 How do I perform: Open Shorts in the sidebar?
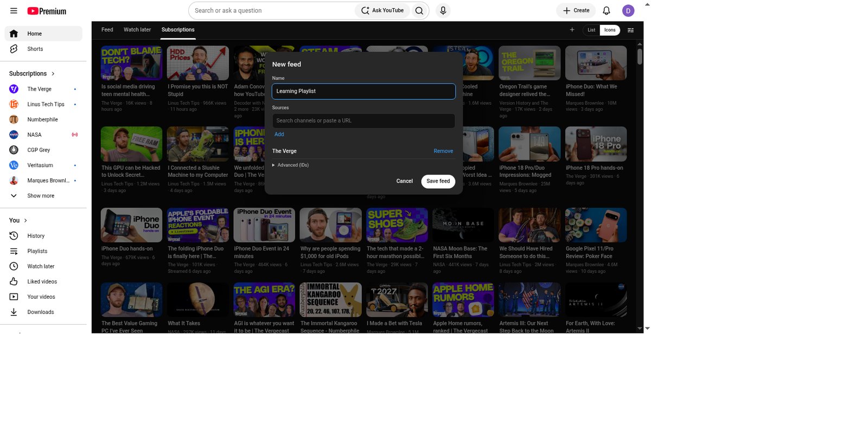point(43,49)
